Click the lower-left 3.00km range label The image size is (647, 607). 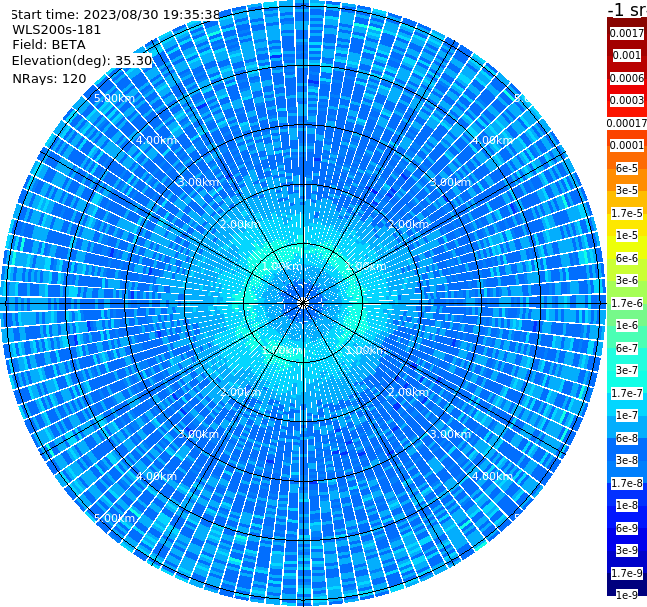coord(198,434)
